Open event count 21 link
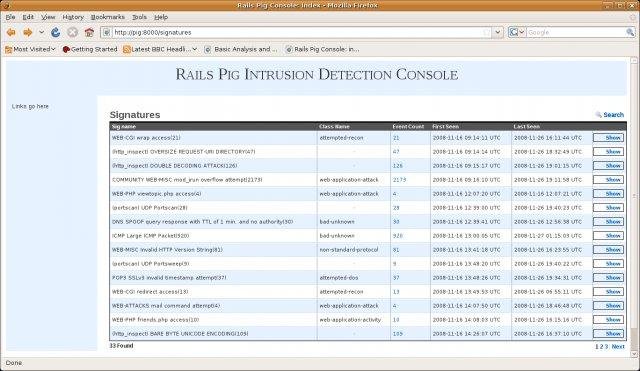The height and width of the screenshot is (371, 640). pos(396,138)
